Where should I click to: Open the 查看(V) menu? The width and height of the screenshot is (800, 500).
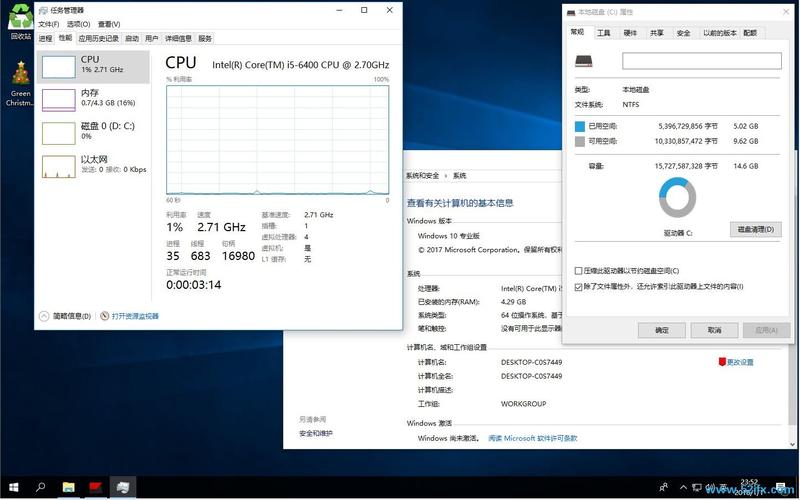coord(109,24)
